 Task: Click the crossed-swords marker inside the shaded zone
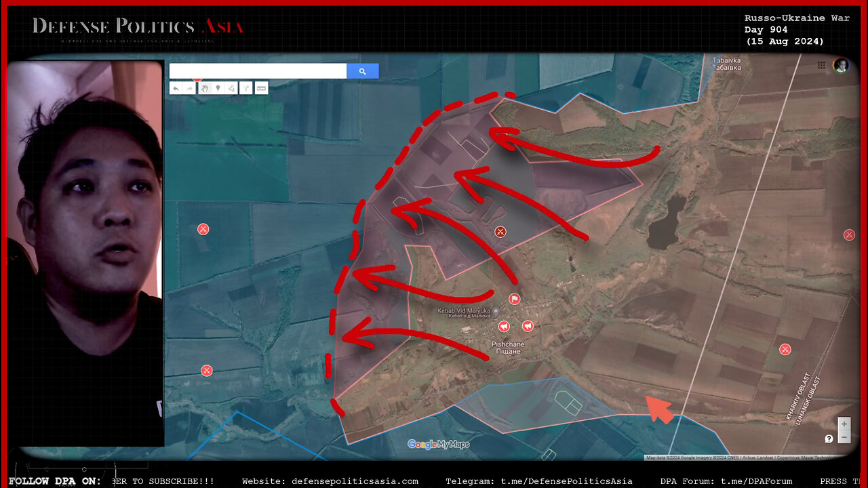pos(500,232)
